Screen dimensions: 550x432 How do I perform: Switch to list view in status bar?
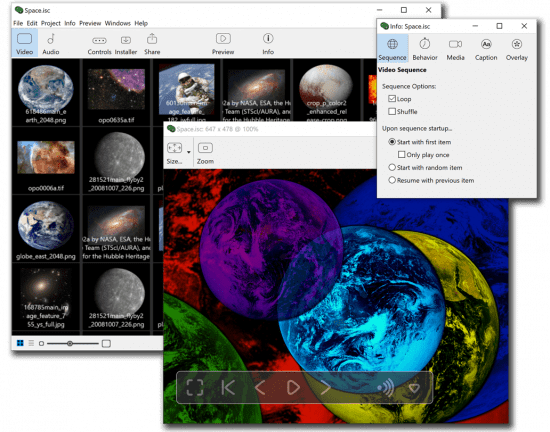tap(31, 343)
